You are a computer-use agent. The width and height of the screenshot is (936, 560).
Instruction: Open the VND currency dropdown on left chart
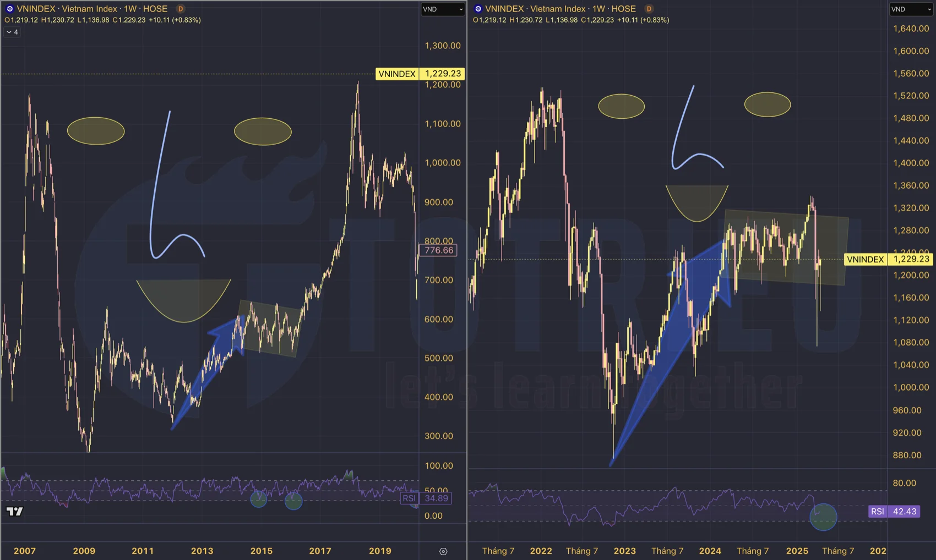(443, 9)
